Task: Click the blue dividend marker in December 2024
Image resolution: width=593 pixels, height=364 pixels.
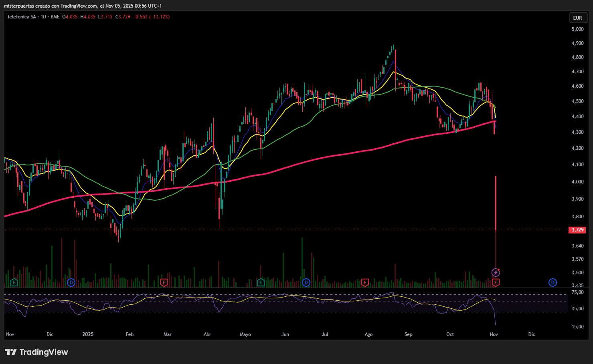Action: 71,283
